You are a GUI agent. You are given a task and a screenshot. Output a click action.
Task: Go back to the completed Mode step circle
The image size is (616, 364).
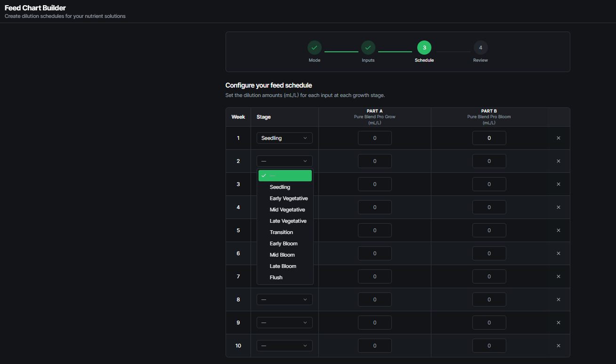[x=315, y=48]
